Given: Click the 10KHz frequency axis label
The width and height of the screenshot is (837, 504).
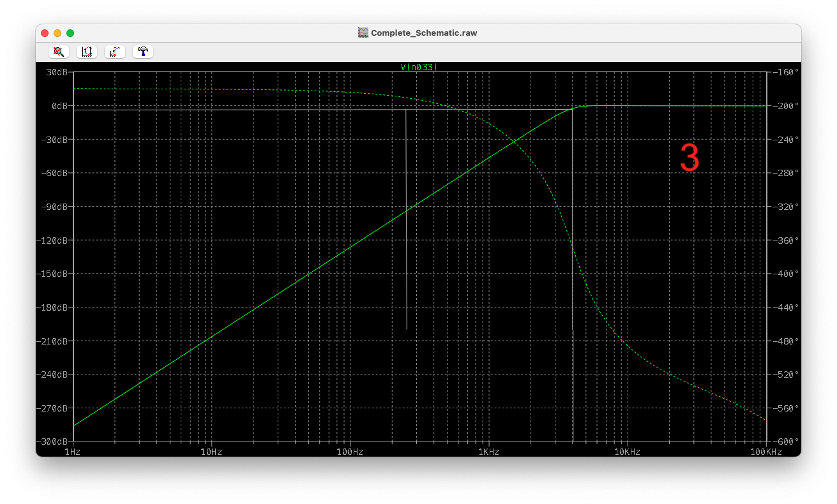Looking at the screenshot, I should pos(627,452).
